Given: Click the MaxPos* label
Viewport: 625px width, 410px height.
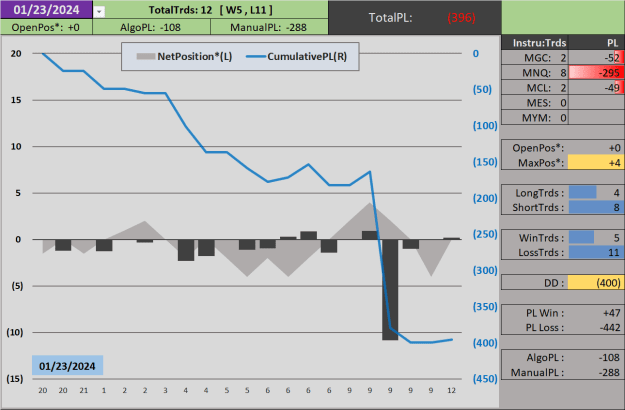Looking at the screenshot, I should point(541,163).
